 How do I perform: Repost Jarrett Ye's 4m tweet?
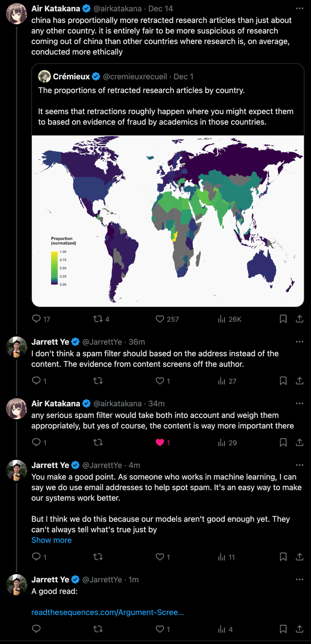click(98, 557)
